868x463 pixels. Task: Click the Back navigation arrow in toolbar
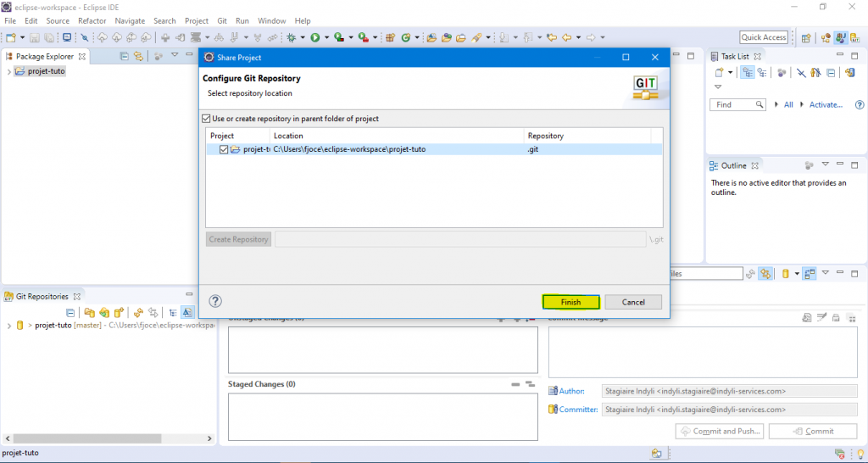tap(566, 37)
